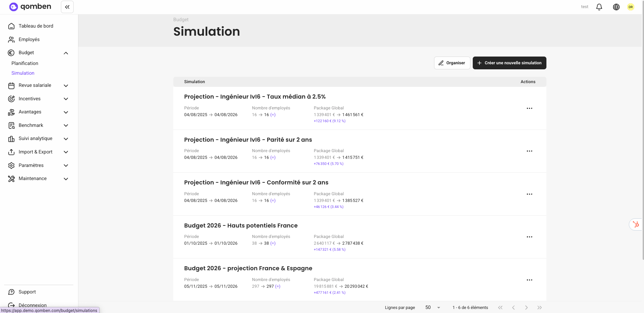Open Tableau de bord page
This screenshot has height=313, width=644.
click(36, 26)
